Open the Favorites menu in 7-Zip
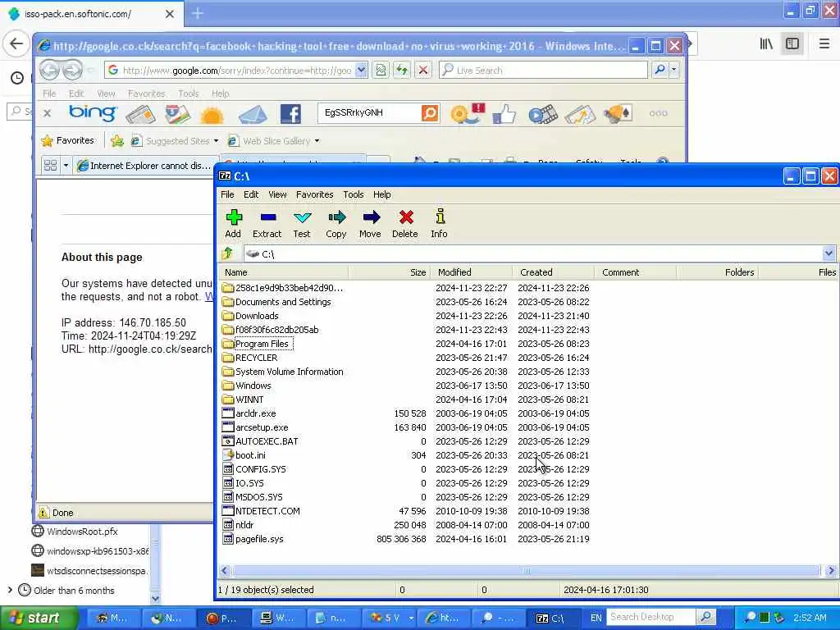840x630 pixels. click(314, 194)
